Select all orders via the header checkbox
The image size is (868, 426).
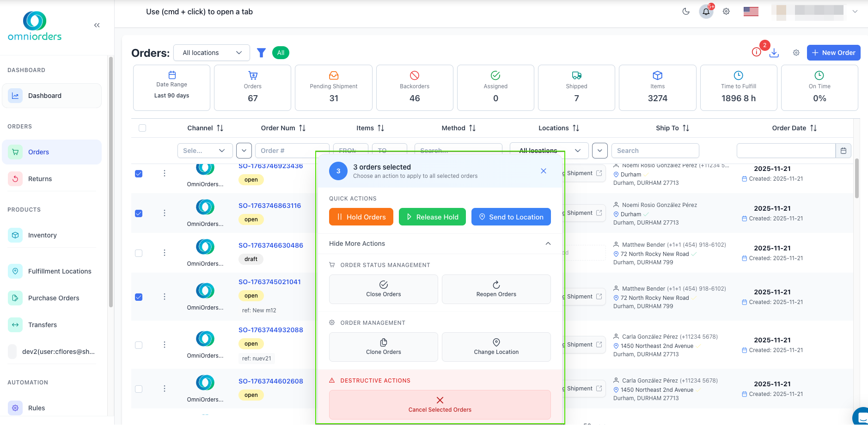[x=142, y=128]
